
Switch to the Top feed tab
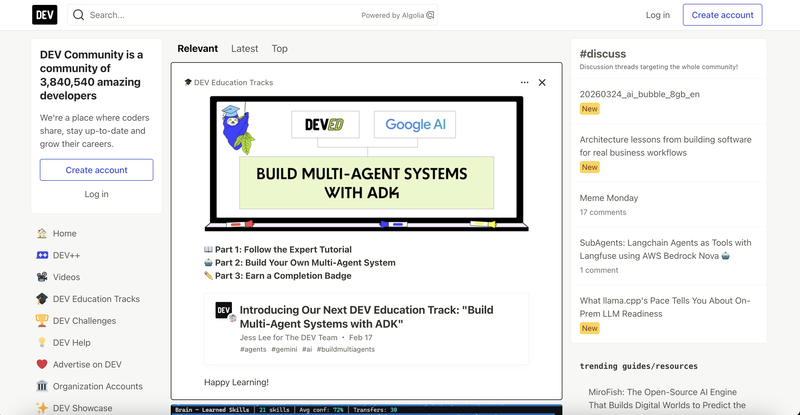279,48
